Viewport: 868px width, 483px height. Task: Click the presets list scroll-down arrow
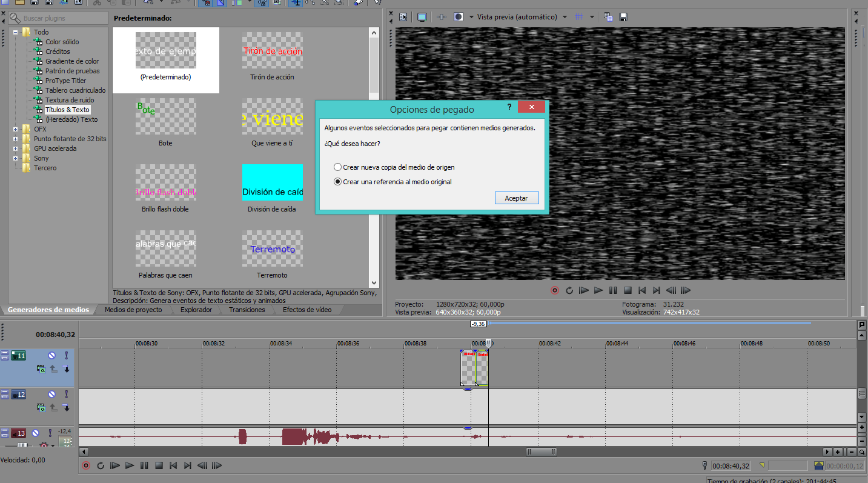click(374, 283)
